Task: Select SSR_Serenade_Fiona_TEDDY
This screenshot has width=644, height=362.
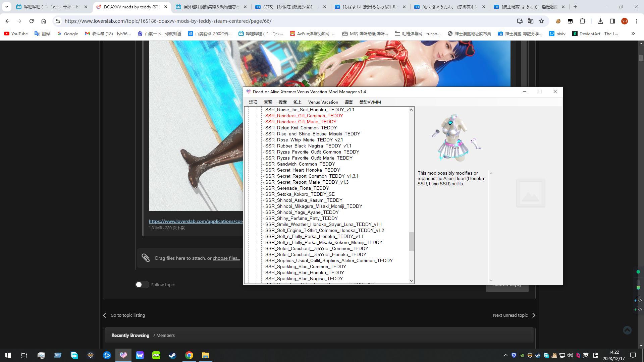Action: [297, 188]
